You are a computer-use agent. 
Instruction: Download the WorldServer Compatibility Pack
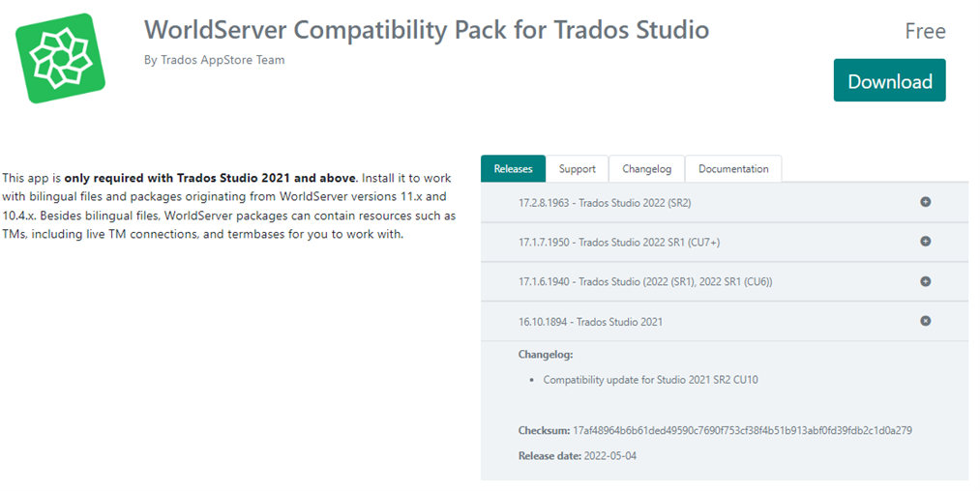point(889,80)
